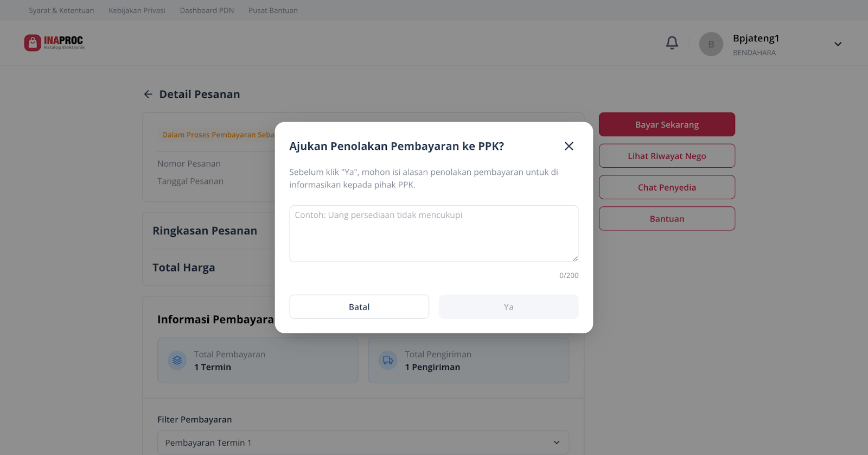Close the payment rejection dialog

pos(569,146)
